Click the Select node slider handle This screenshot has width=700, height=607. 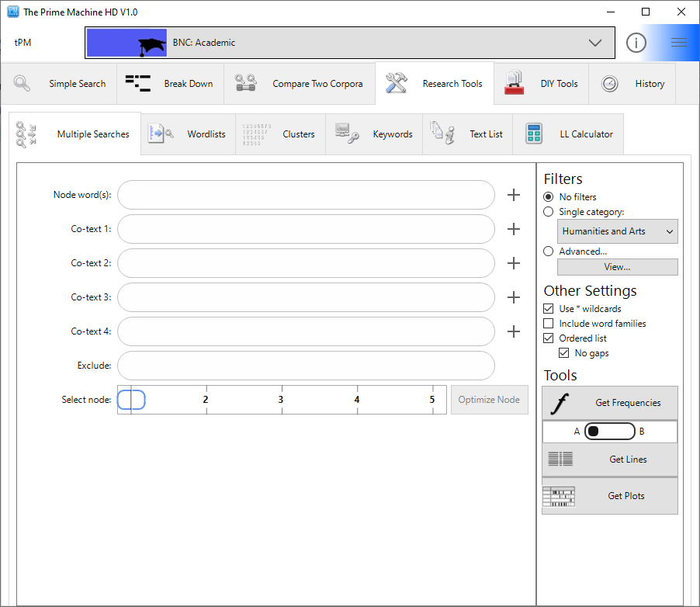click(x=131, y=400)
